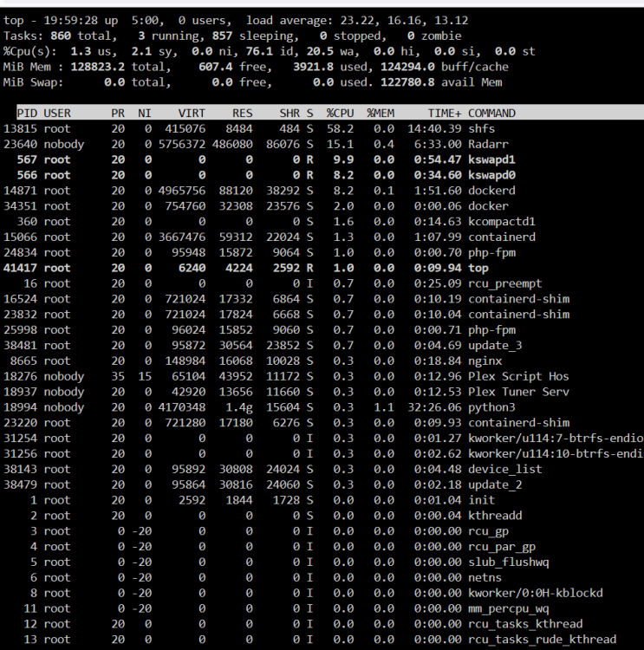The height and width of the screenshot is (650, 644).
Task: Click the TIME+ column header
Action: tap(445, 114)
